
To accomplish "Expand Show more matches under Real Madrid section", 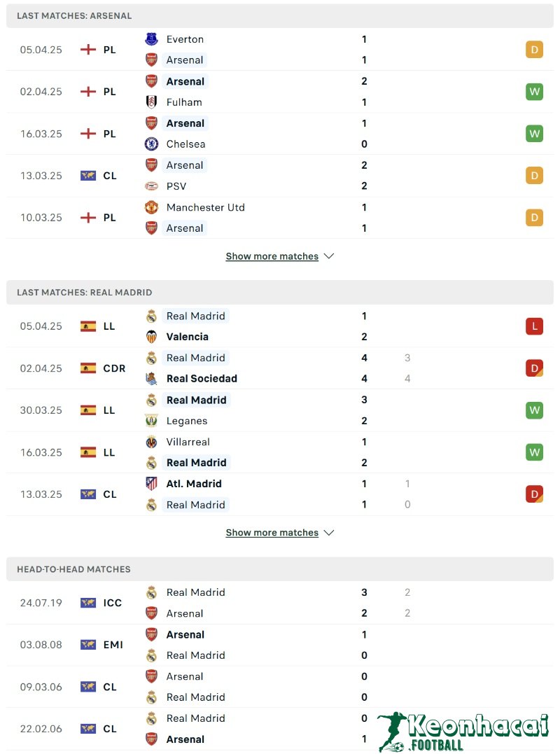I will (272, 533).
